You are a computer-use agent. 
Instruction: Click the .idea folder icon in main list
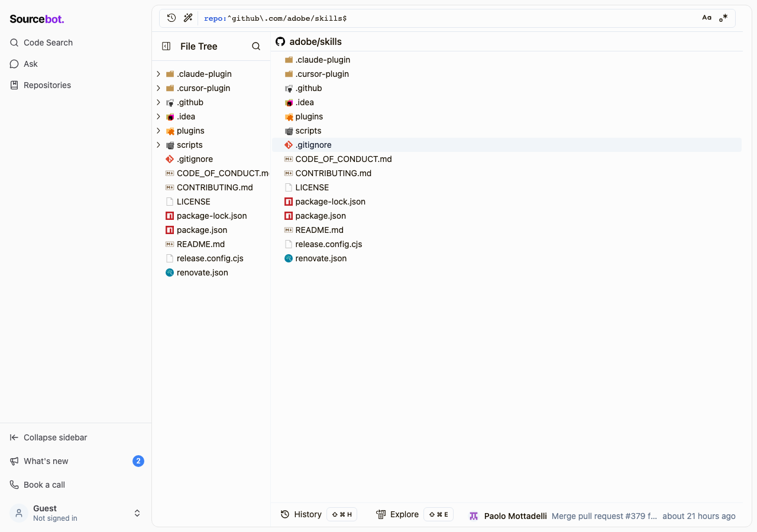click(x=289, y=102)
